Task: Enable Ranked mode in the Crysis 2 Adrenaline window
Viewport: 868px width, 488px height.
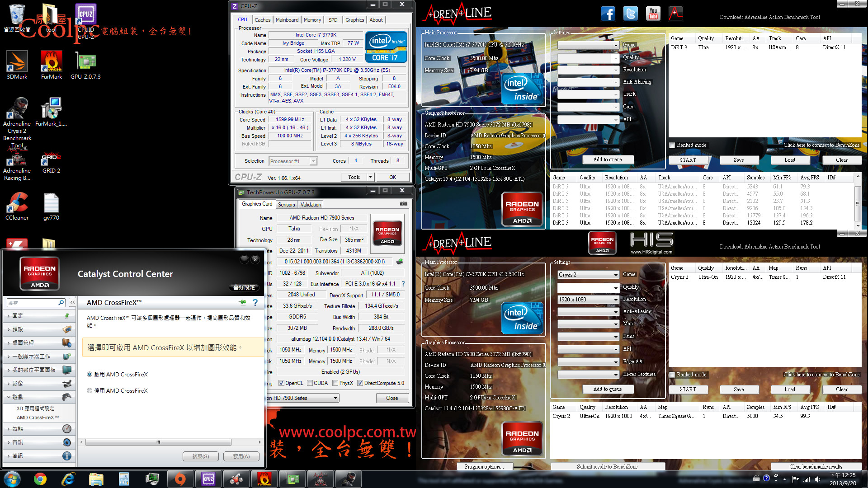Action: (672, 375)
